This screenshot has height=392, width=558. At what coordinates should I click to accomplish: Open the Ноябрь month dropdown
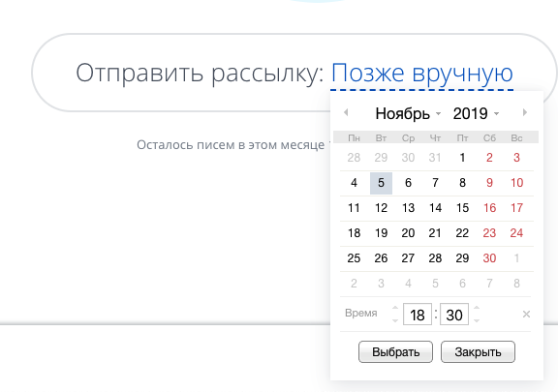[408, 113]
